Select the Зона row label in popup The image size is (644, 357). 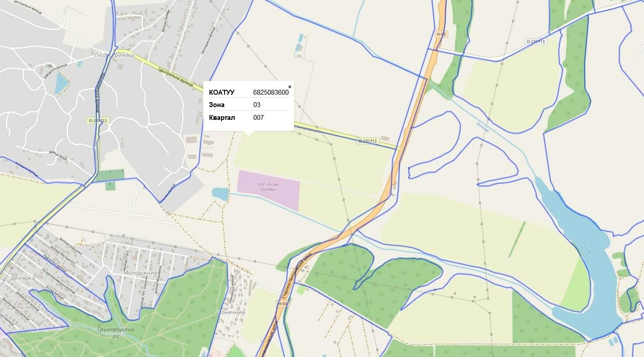[217, 105]
